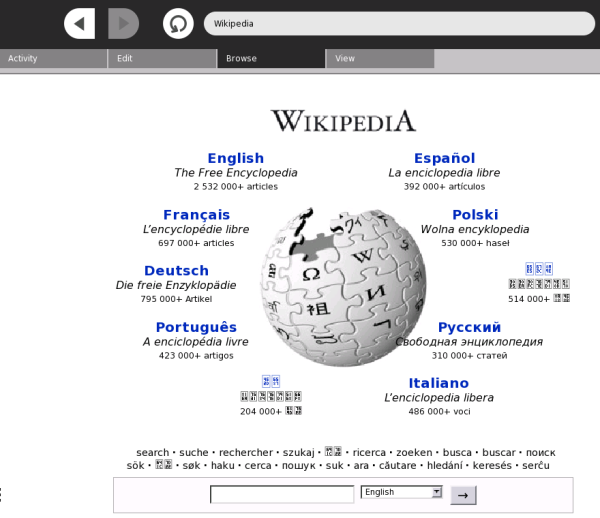Switch to the Edit tab
Viewport: 600px width, 518px height.
(162, 59)
